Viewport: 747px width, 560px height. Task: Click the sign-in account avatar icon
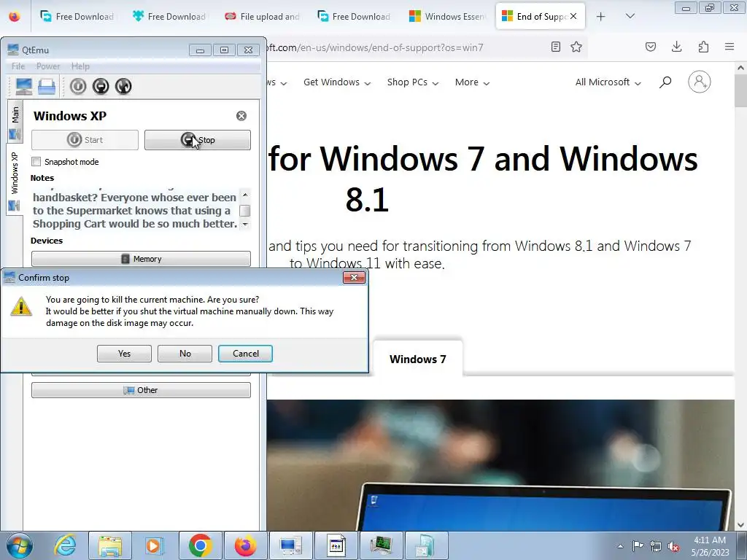[x=700, y=82]
